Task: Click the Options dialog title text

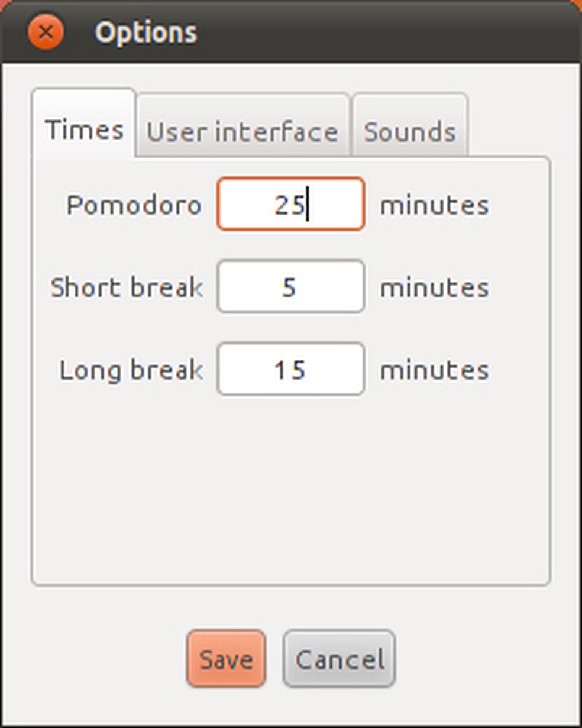Action: tap(146, 33)
